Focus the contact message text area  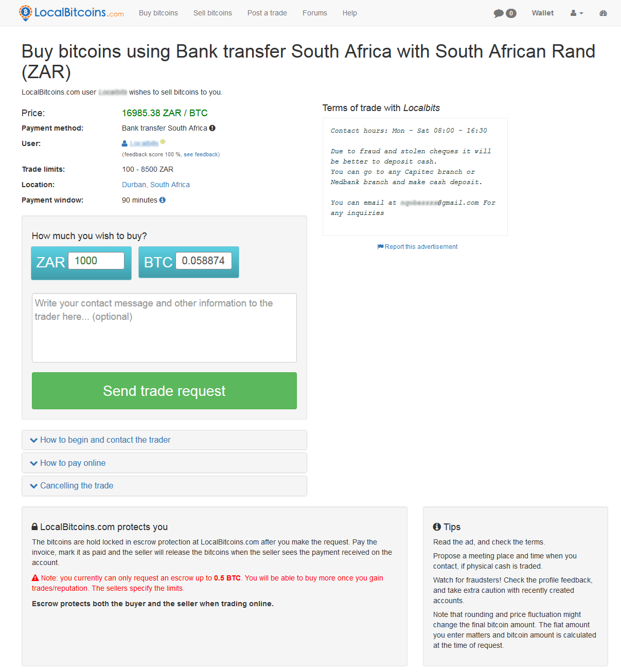(164, 328)
